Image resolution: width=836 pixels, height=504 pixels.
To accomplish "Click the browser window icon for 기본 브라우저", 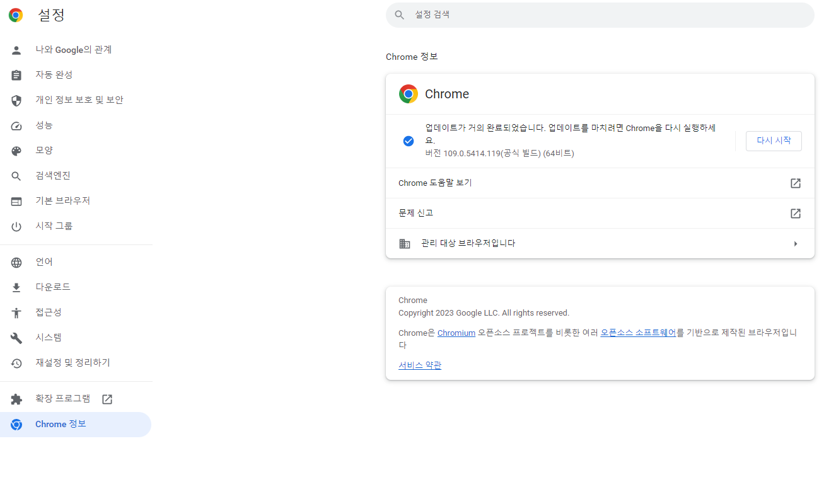I will point(16,202).
